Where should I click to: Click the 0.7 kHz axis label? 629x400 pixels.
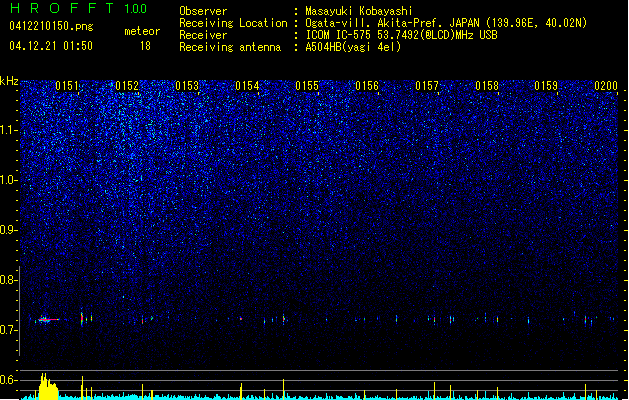[8, 330]
